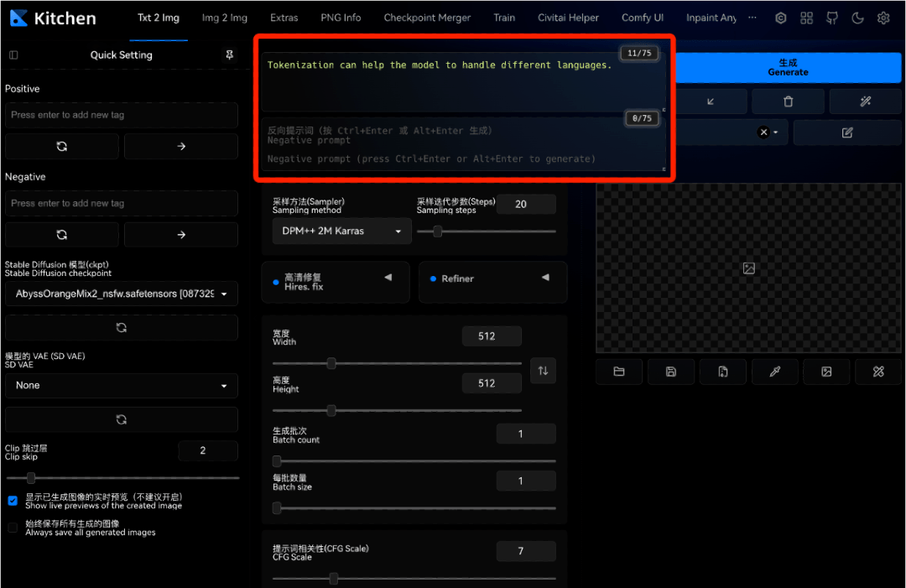Click the blue Generate button
Screen dimensions: 906x588
pos(787,67)
